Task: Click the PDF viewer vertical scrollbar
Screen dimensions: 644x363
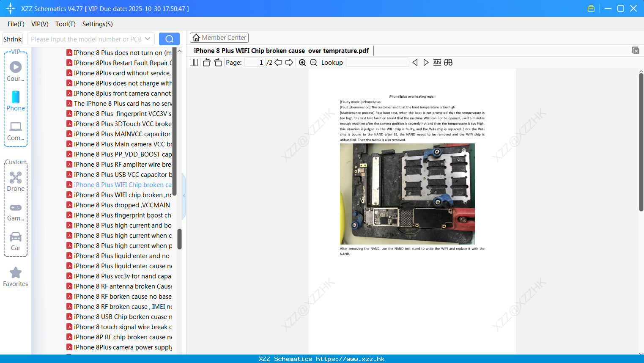Action: 641,142
